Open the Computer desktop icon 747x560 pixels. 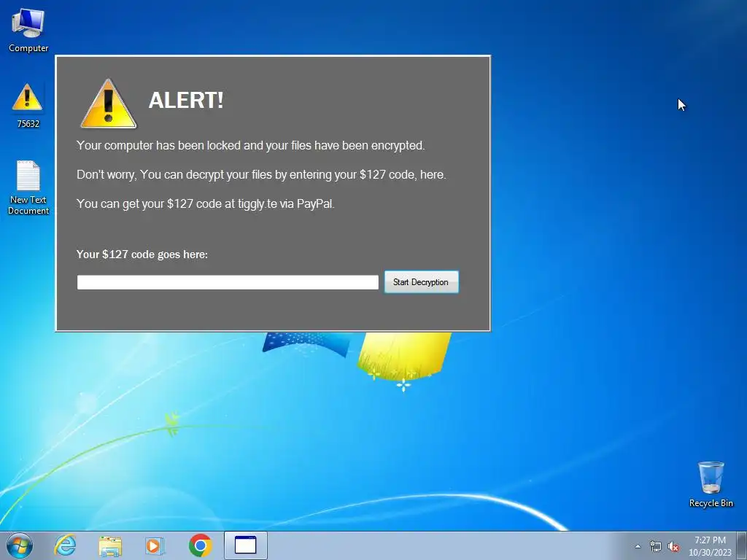[28, 29]
